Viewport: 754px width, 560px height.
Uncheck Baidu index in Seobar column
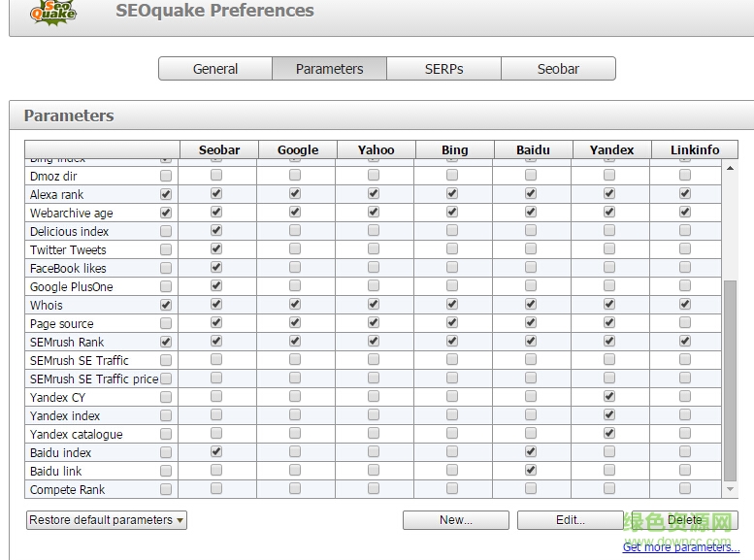[216, 452]
